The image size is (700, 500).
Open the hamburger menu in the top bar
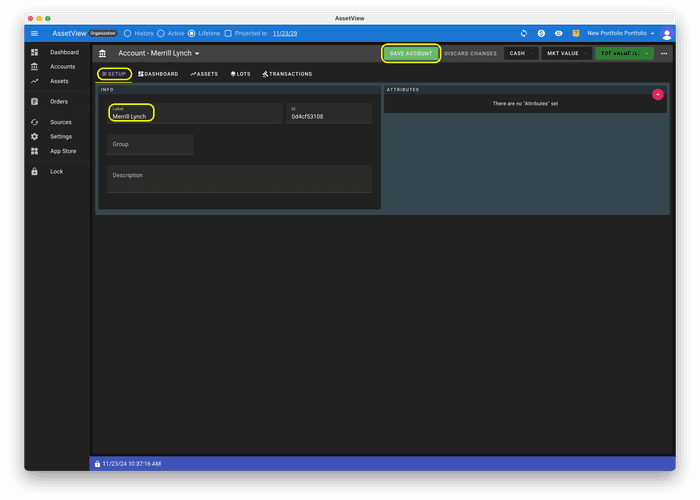click(34, 33)
